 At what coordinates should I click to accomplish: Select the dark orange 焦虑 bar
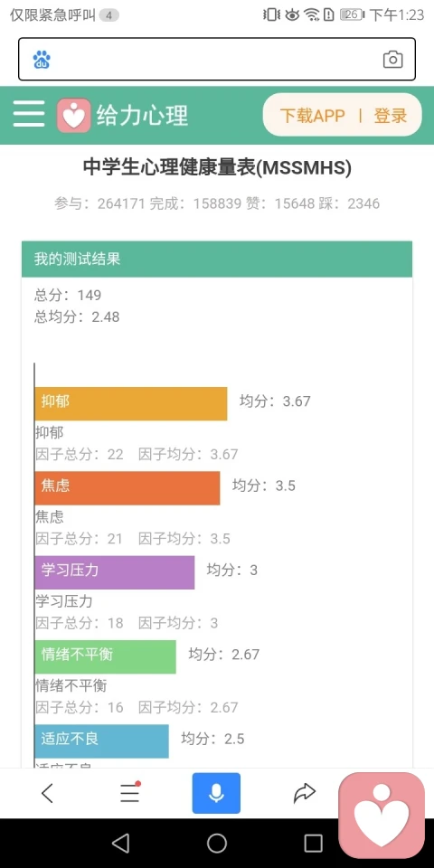(x=127, y=487)
